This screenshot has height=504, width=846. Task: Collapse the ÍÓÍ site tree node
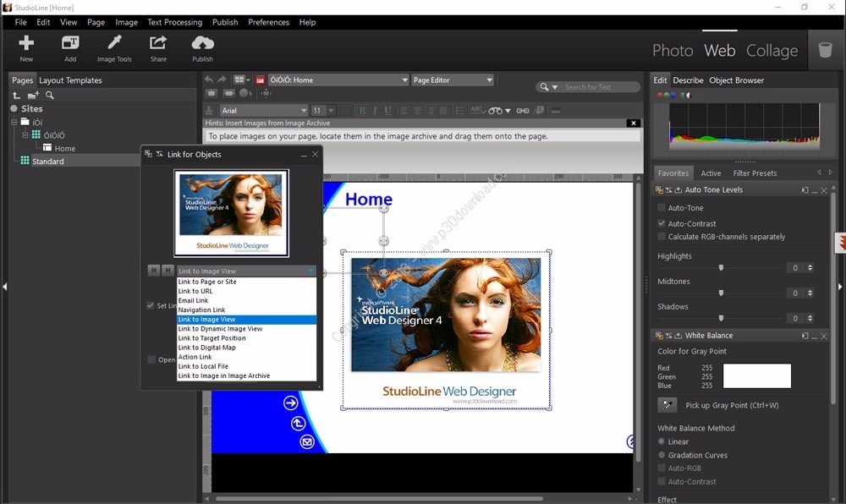pyautogui.click(x=14, y=123)
